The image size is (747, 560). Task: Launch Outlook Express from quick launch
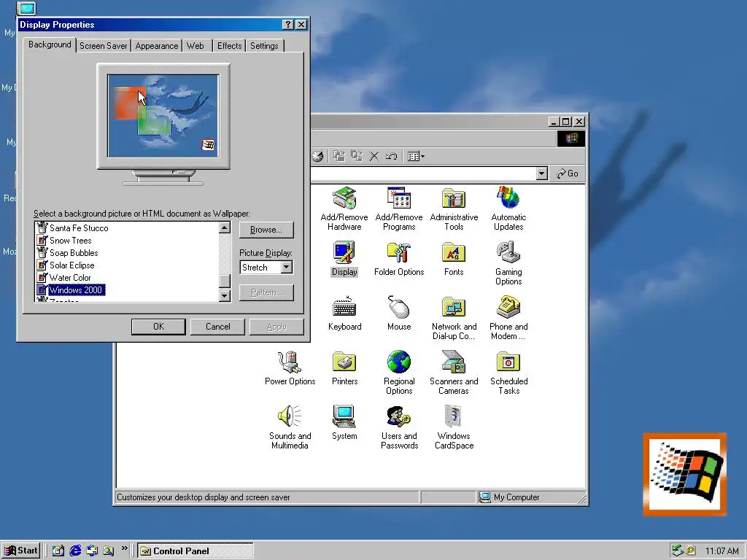point(91,551)
